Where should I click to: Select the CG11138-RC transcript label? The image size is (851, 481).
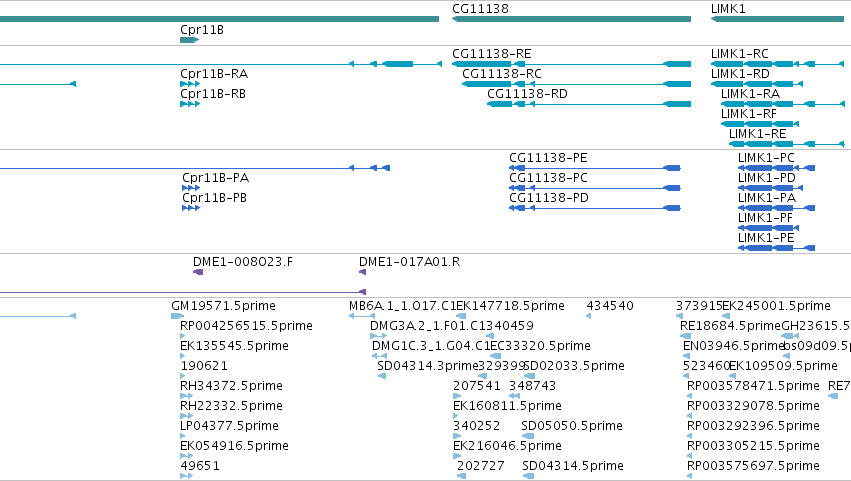pyautogui.click(x=501, y=74)
